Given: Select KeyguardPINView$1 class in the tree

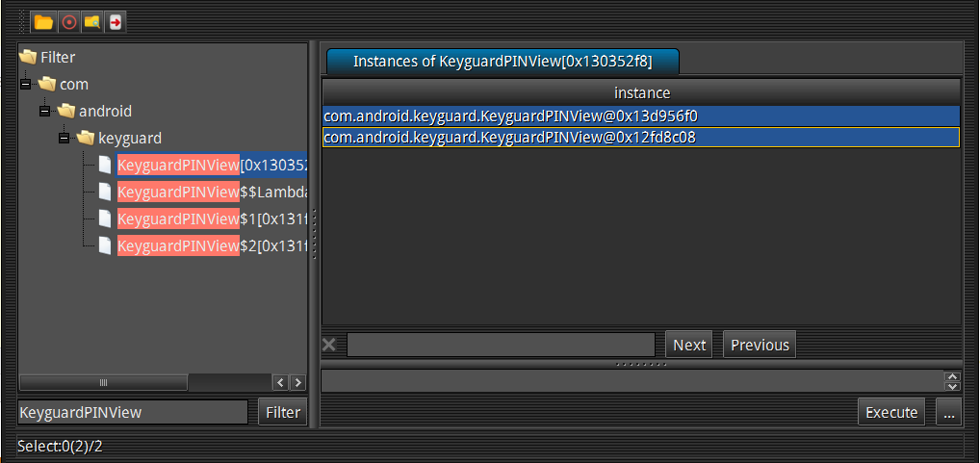Looking at the screenshot, I should click(x=212, y=219).
